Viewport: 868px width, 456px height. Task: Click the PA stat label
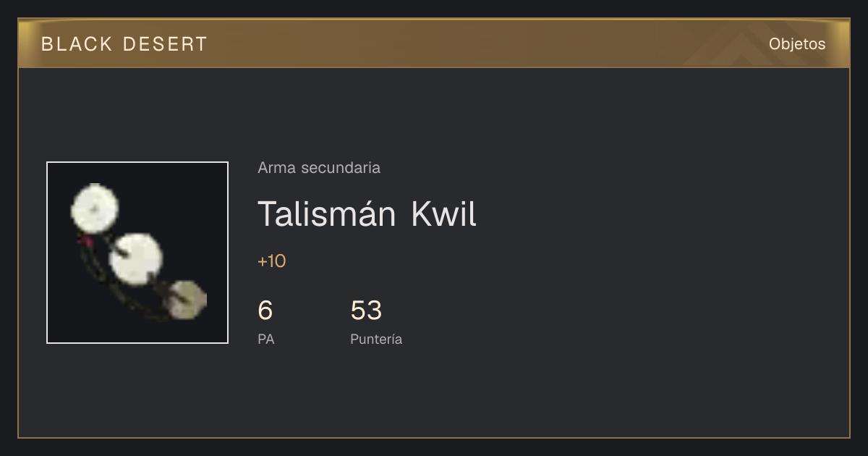266,339
